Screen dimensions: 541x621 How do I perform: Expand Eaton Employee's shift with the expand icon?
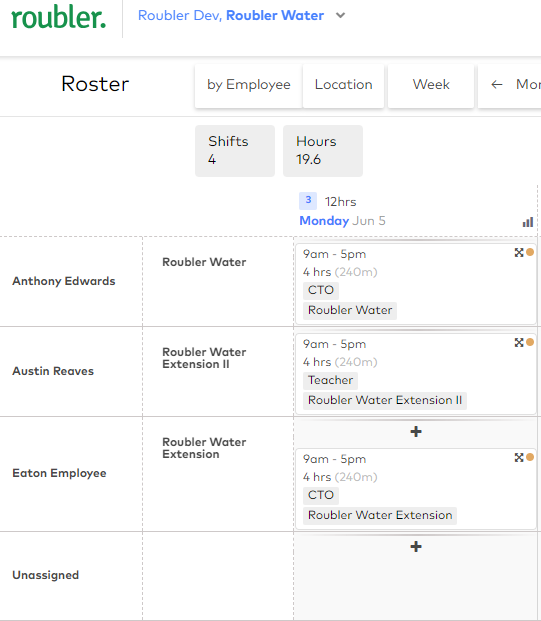pyautogui.click(x=519, y=458)
